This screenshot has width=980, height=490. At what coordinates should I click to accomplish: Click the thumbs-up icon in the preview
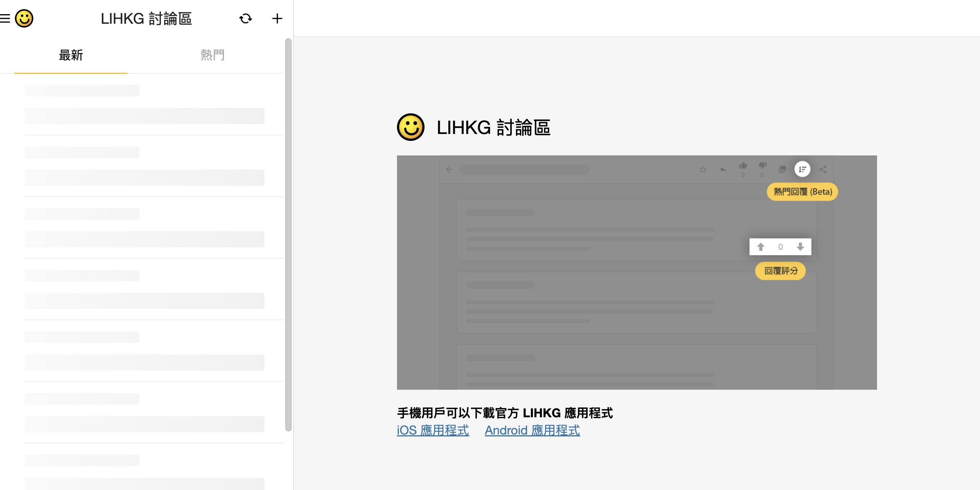coord(743,166)
